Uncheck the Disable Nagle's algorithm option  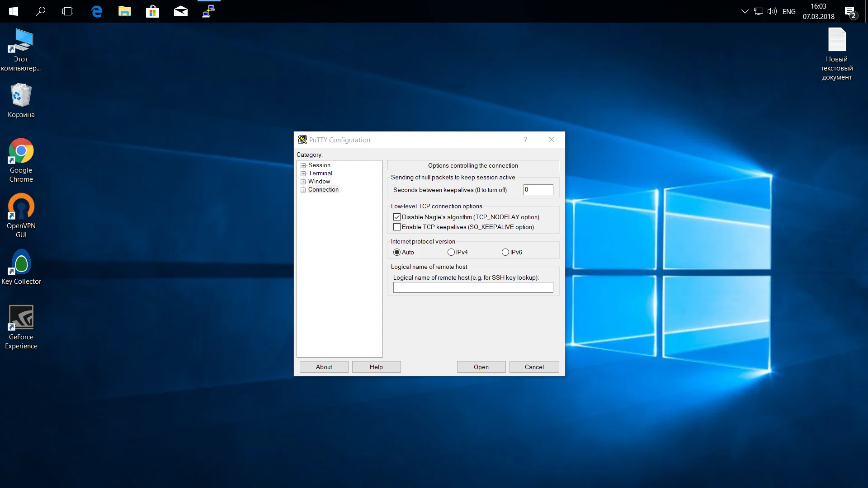point(397,217)
